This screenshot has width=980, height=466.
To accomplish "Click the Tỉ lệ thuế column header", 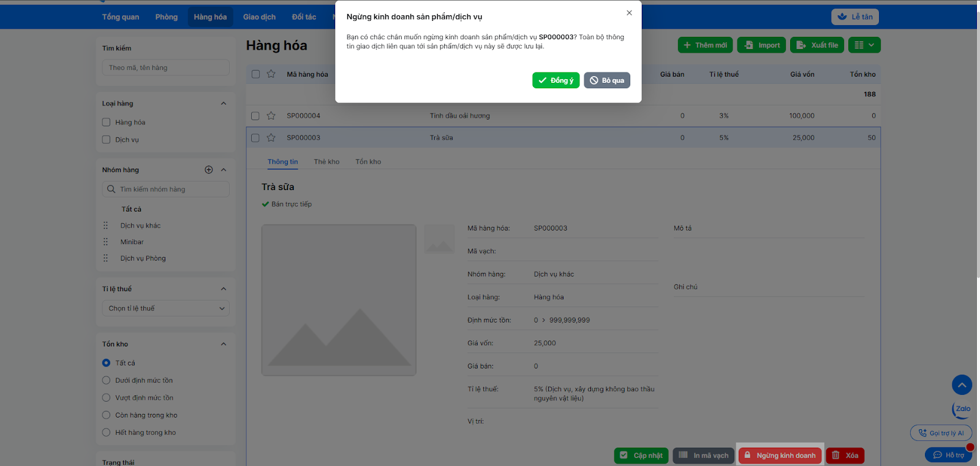I will 724,74.
